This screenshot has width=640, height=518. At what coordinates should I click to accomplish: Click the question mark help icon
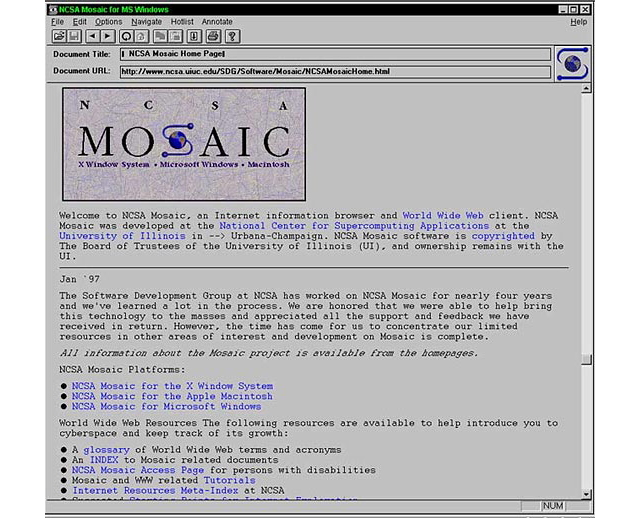tap(232, 36)
